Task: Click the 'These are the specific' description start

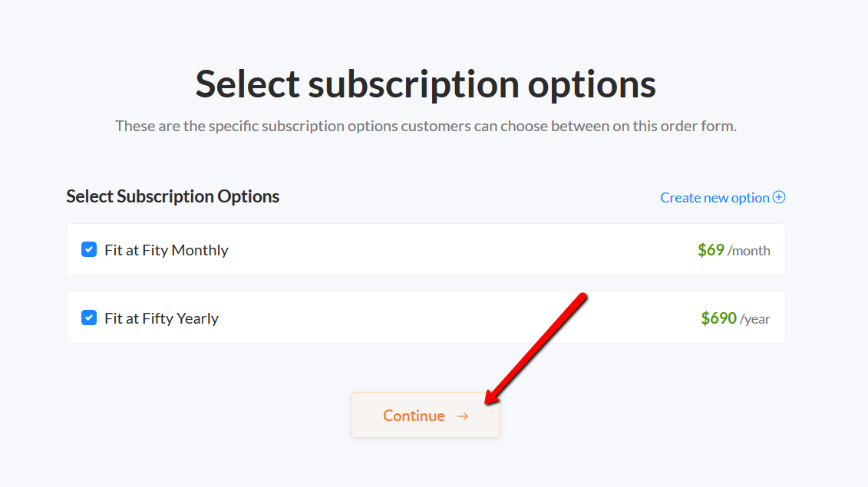Action: click(188, 127)
